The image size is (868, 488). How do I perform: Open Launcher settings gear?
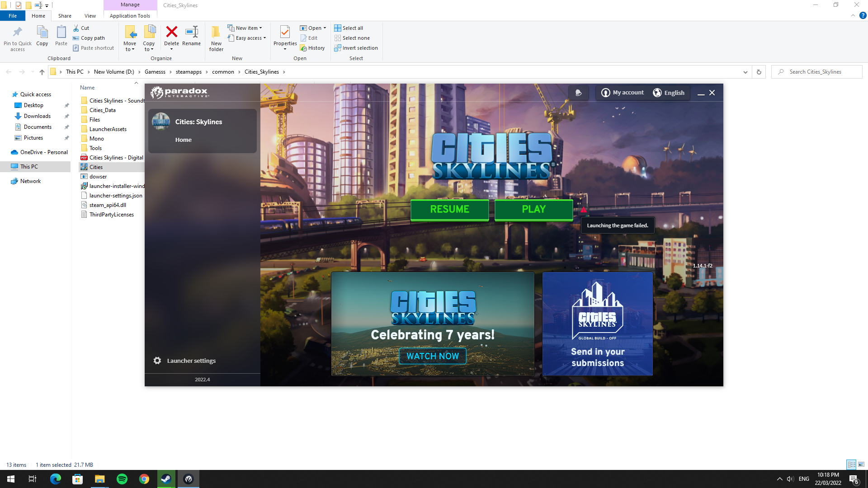point(157,361)
